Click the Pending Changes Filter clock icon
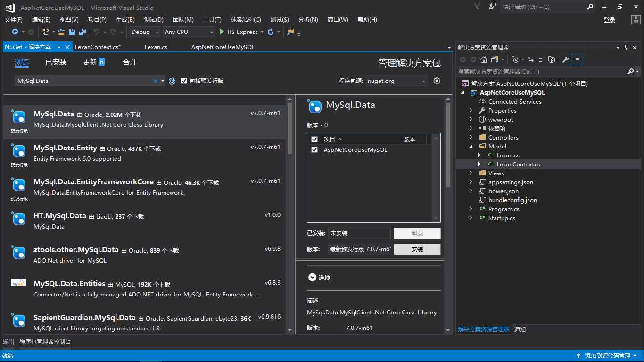The image size is (644, 362). click(x=515, y=59)
